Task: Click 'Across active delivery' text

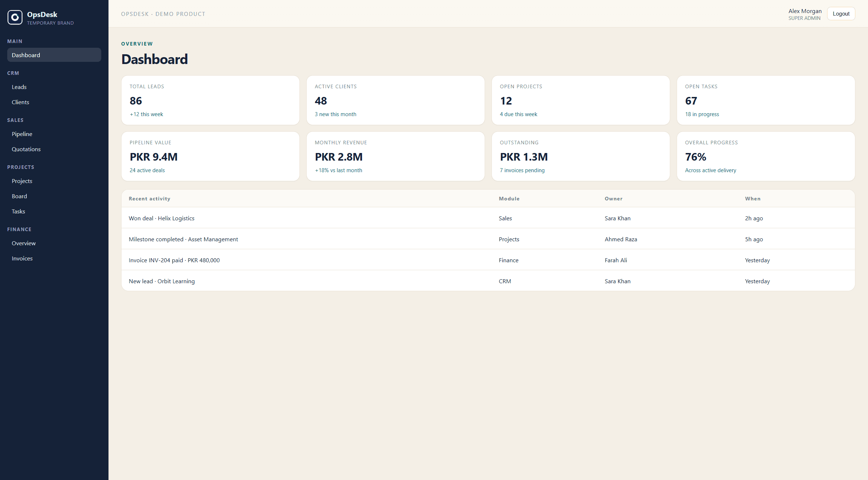Action: tap(711, 170)
